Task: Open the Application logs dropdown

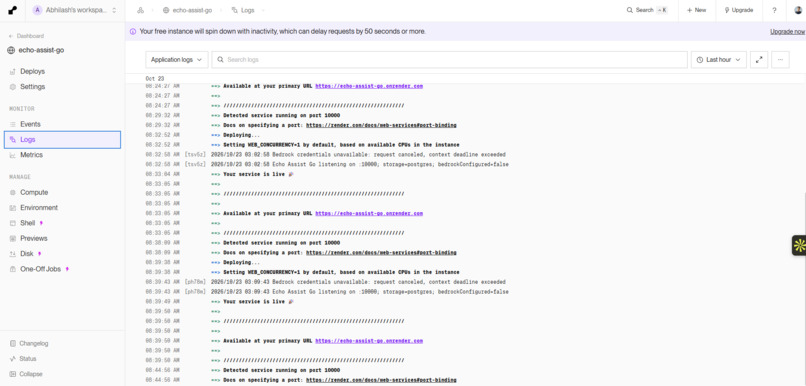Action: (177, 60)
